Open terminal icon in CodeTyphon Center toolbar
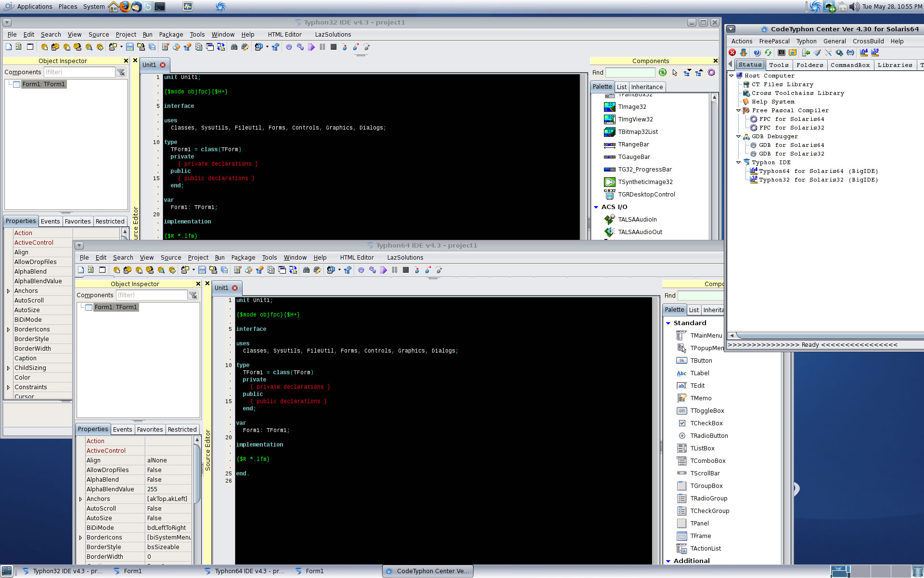The image size is (924, 578). click(781, 53)
